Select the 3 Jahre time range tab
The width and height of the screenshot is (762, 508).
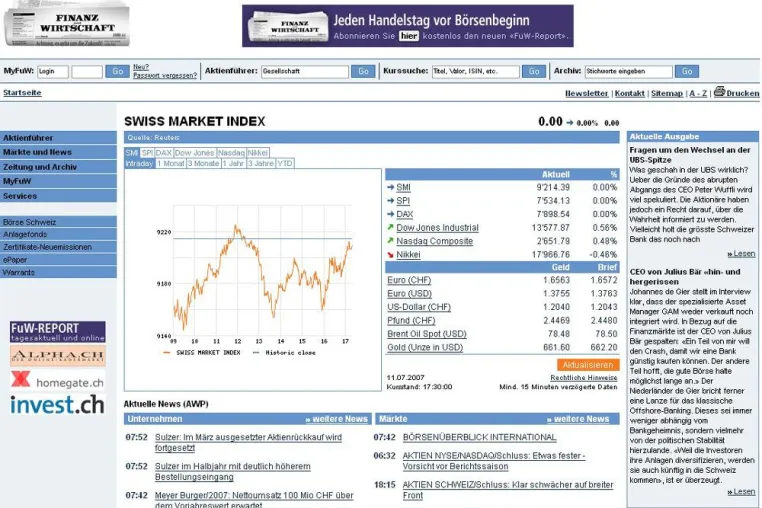(x=261, y=163)
